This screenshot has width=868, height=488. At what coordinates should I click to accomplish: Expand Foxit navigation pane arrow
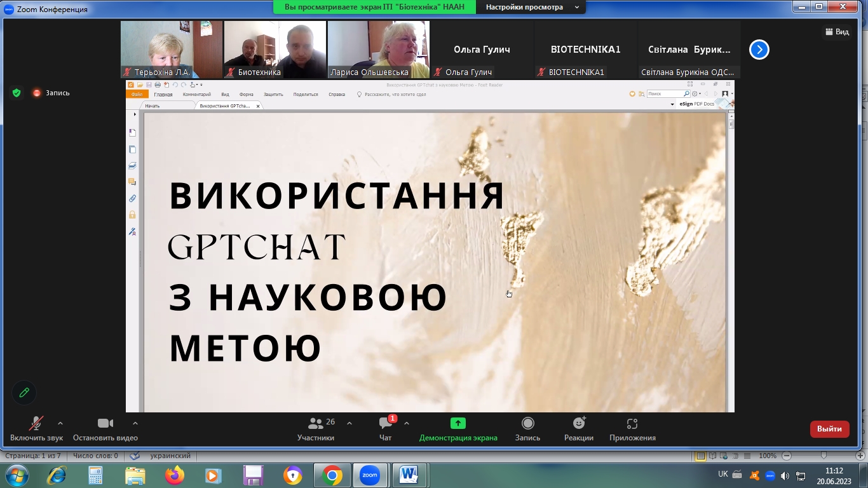coord(135,114)
